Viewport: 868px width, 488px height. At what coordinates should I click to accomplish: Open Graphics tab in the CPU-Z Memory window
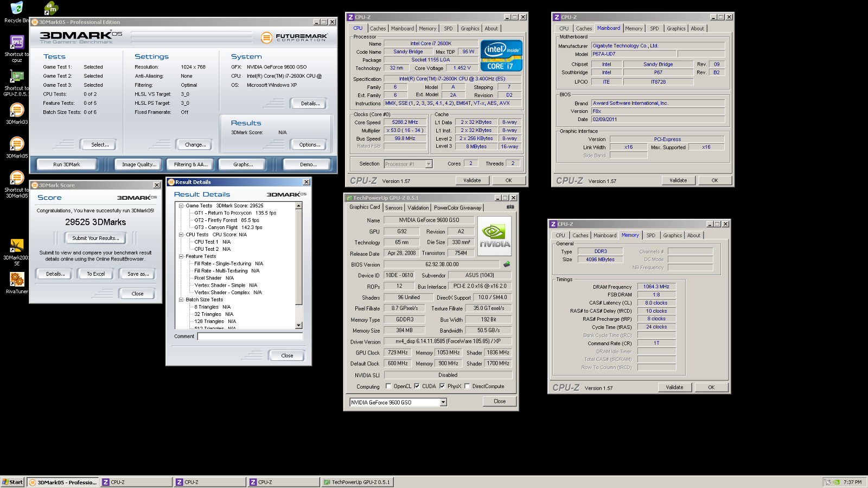pyautogui.click(x=672, y=236)
